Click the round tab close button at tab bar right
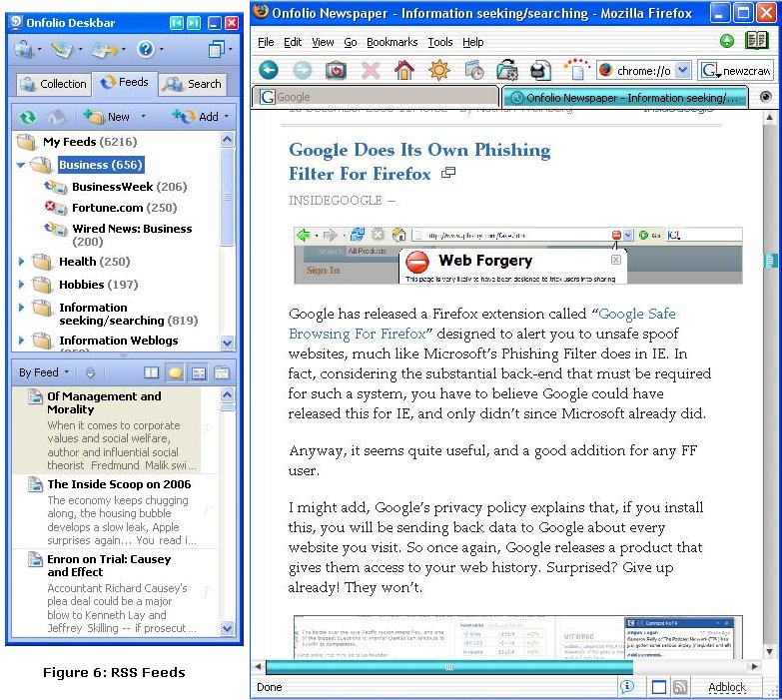Screen dimensions: 782x700 [x=766, y=97]
